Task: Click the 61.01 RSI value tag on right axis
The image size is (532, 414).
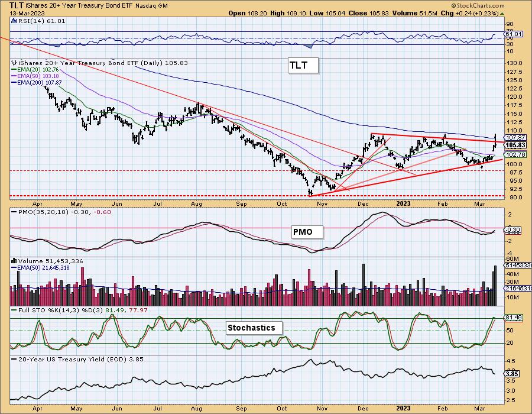Action: tap(513, 34)
